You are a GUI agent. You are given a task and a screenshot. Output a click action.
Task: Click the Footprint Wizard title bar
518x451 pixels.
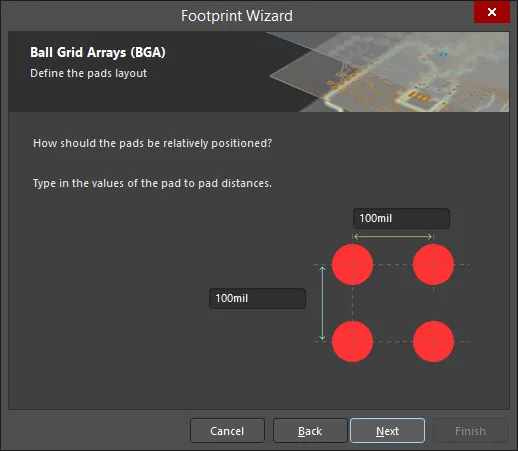point(237,16)
